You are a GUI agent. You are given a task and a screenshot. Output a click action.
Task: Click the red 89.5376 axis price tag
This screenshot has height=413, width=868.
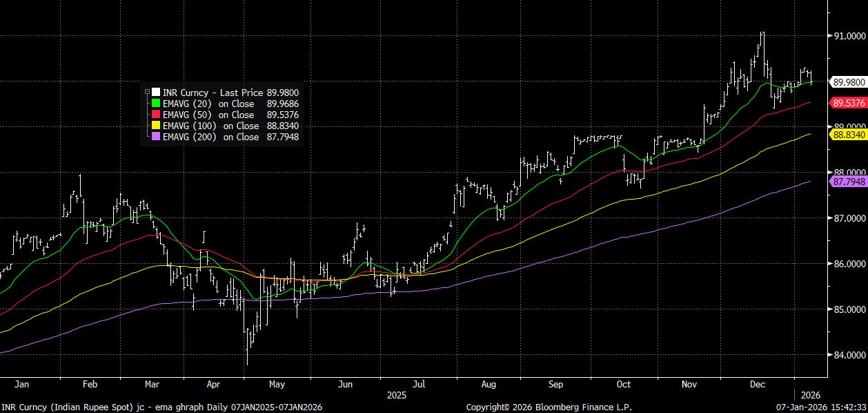click(x=849, y=102)
